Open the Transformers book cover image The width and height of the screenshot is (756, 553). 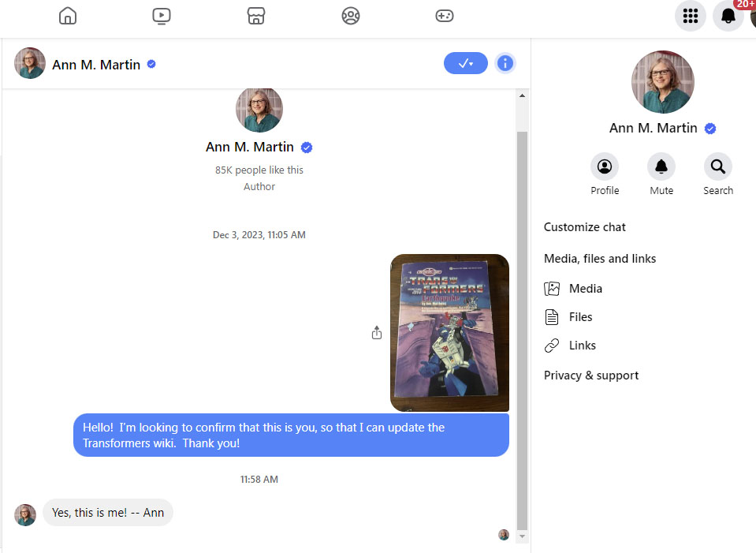pyautogui.click(x=449, y=332)
